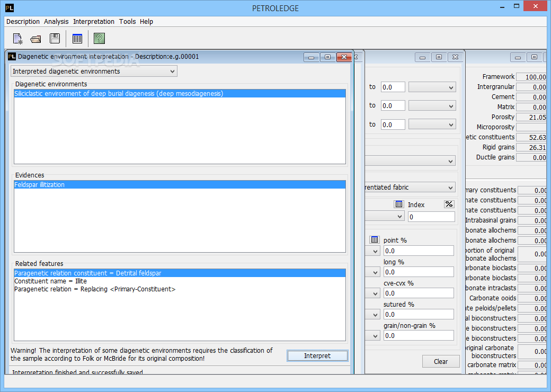Close the Diagenetic environment interpretation window
Viewport: 551px width, 392px height.
point(344,57)
